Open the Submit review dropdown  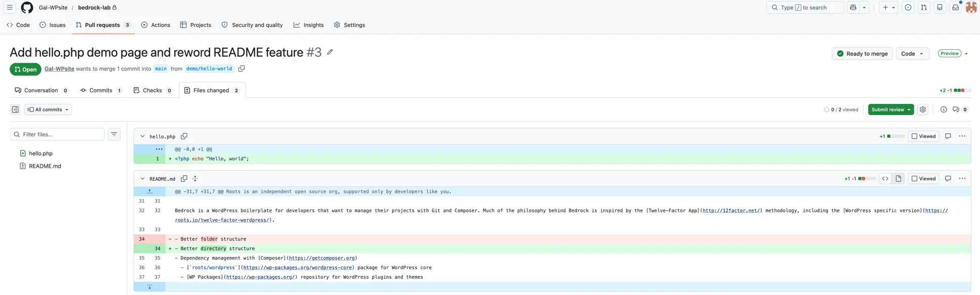890,109
